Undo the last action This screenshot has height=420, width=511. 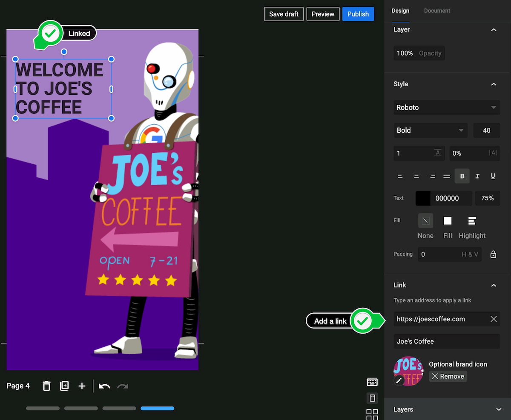click(104, 386)
